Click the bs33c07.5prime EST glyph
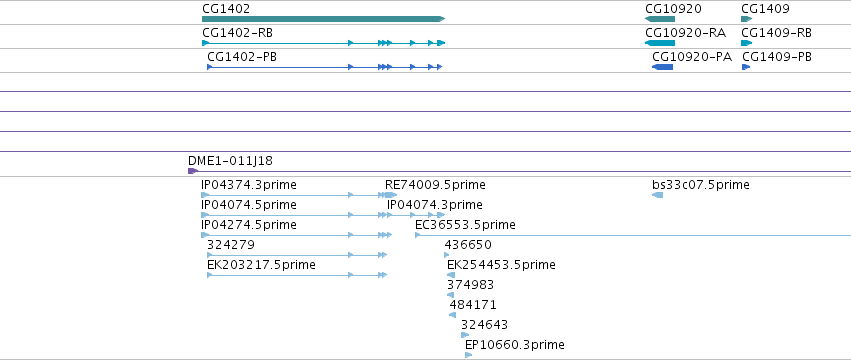 [x=657, y=195]
